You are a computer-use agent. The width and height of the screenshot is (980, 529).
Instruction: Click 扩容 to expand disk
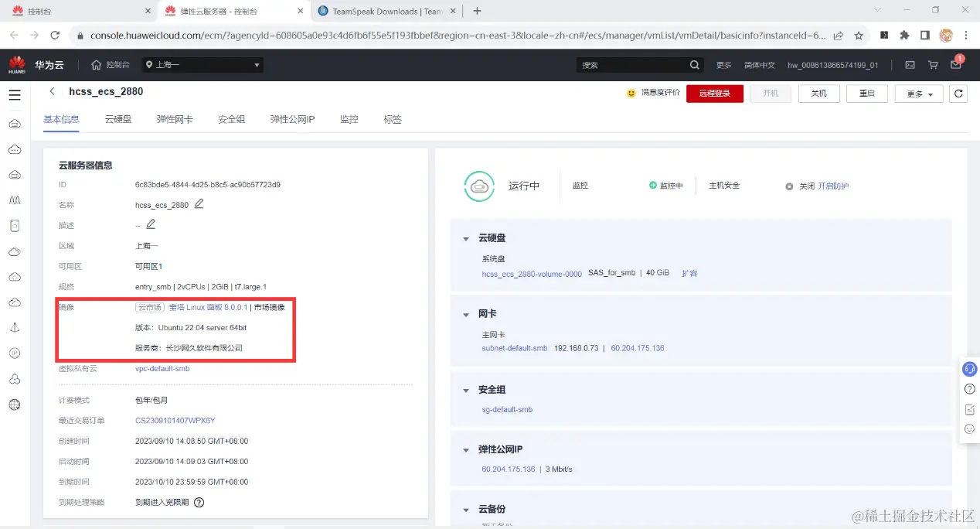point(689,274)
